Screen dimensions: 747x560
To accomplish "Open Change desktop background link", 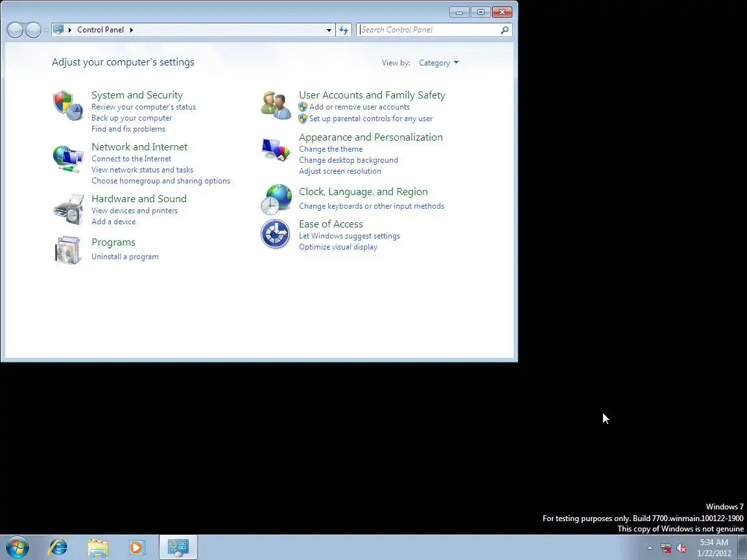I will coord(348,160).
